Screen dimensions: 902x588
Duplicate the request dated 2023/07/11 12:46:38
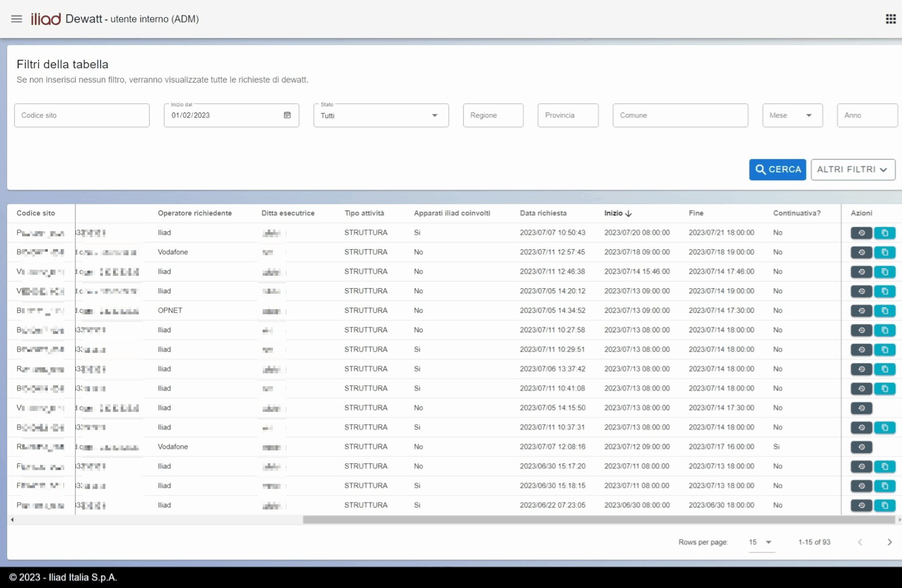click(x=885, y=272)
